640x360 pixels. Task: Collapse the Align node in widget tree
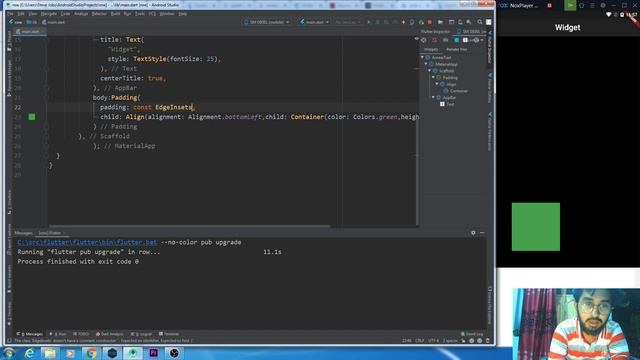tap(437, 84)
